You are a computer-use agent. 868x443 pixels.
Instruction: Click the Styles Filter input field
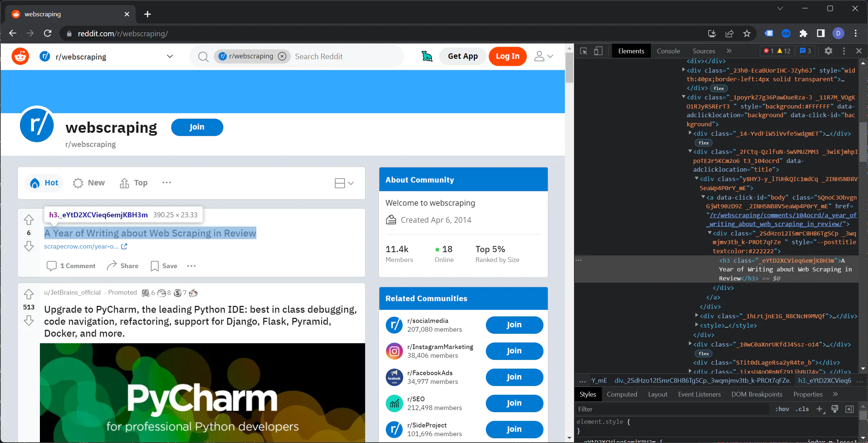click(673, 409)
